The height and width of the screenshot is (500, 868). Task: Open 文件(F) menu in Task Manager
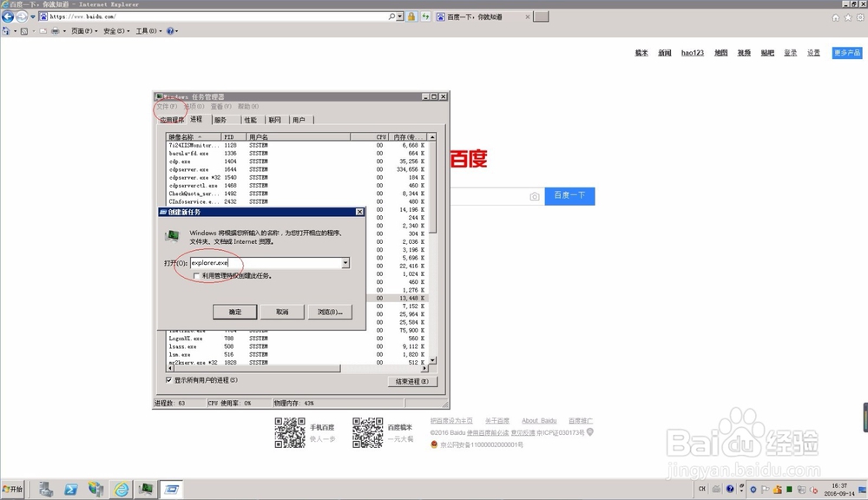tap(167, 106)
